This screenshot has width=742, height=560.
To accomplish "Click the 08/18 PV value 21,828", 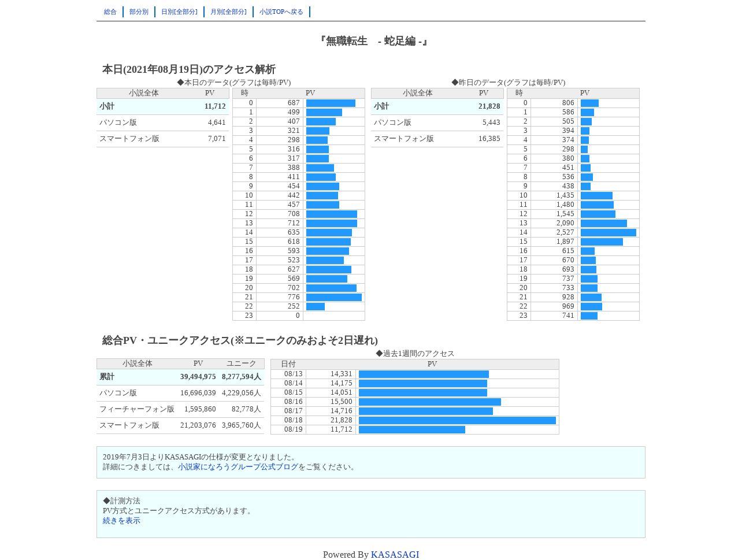I will point(342,420).
